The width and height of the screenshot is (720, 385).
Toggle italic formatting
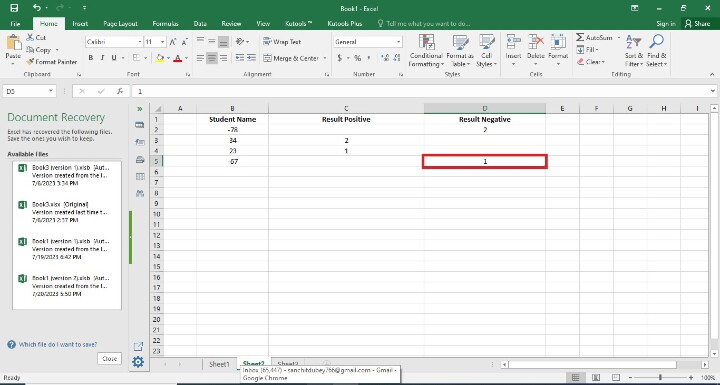(102, 58)
